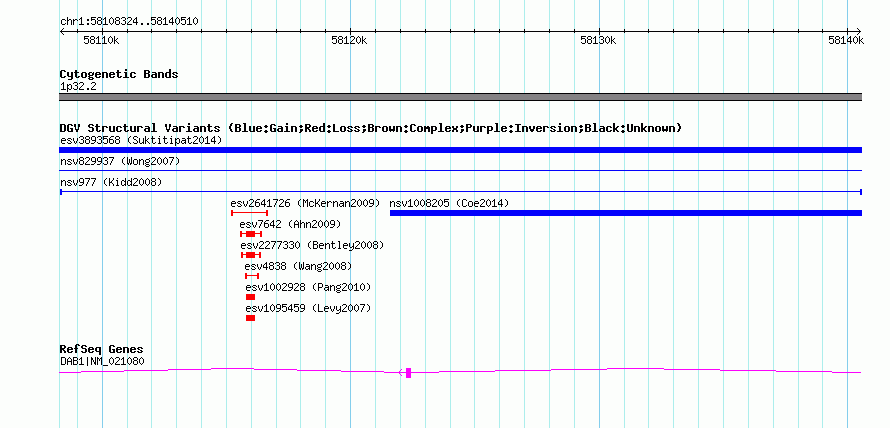
Task: Click the 58140k ruler tick label
Action: tap(846, 40)
